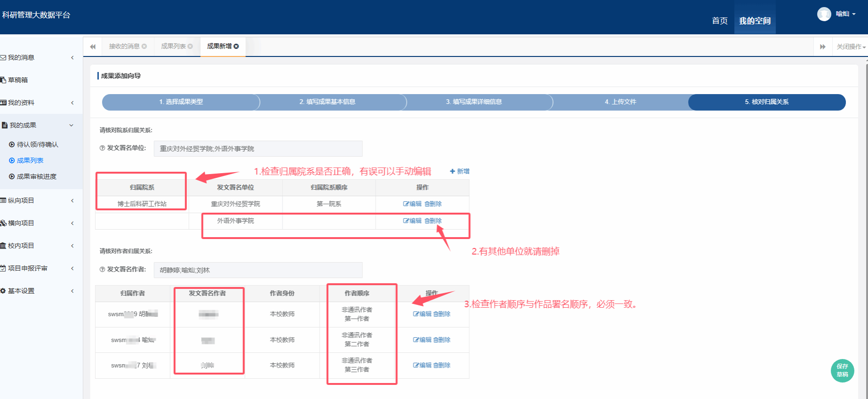Viewport: 868px width, 399px height.
Task: Close the 接收的消息 tab
Action: click(x=144, y=46)
